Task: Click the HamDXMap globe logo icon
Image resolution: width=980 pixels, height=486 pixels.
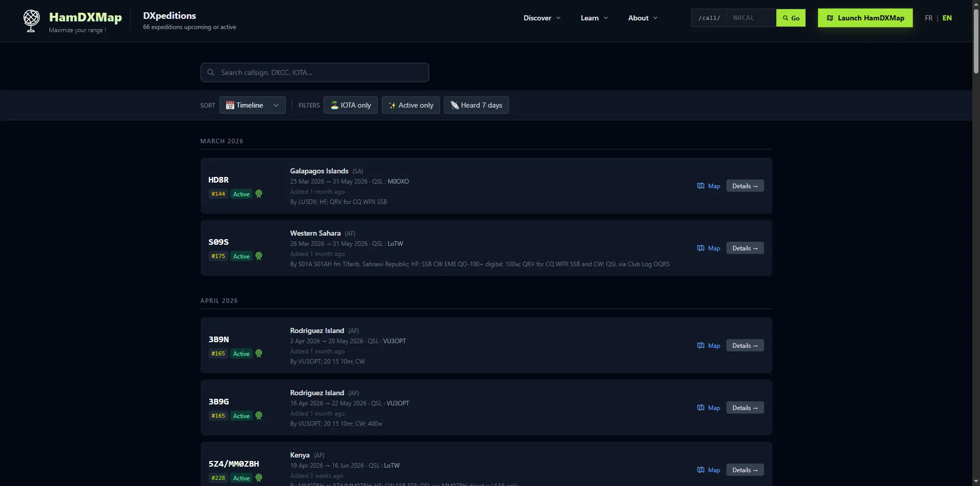Action: pos(31,21)
